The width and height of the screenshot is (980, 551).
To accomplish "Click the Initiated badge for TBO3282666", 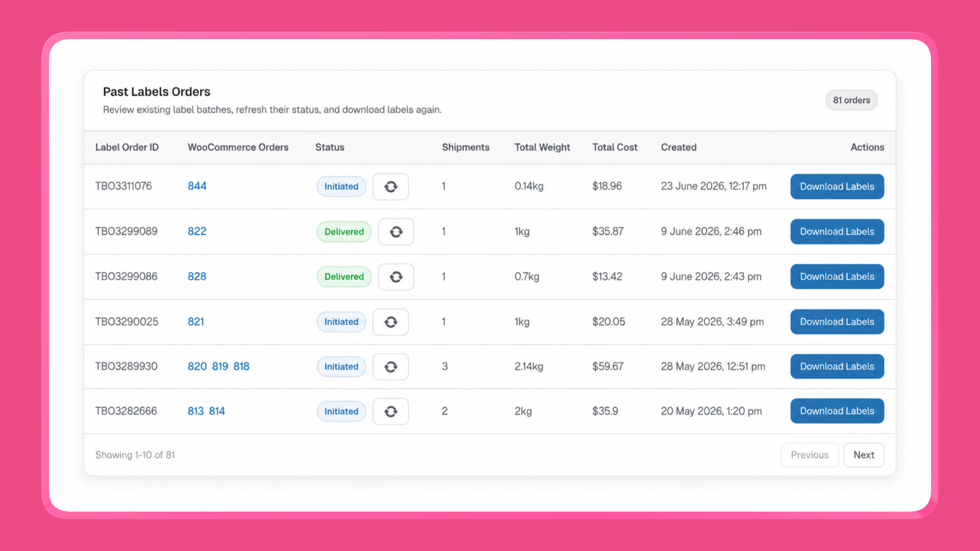I will pos(341,411).
